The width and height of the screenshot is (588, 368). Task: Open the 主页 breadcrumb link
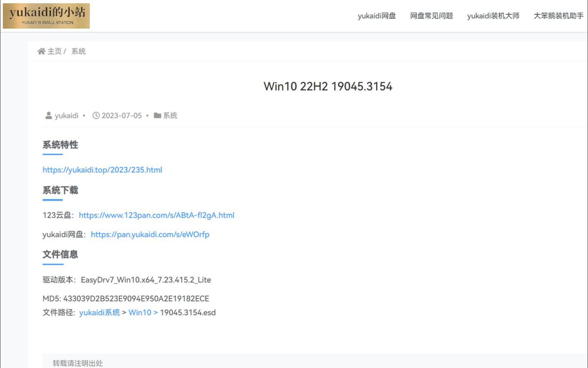[56, 51]
